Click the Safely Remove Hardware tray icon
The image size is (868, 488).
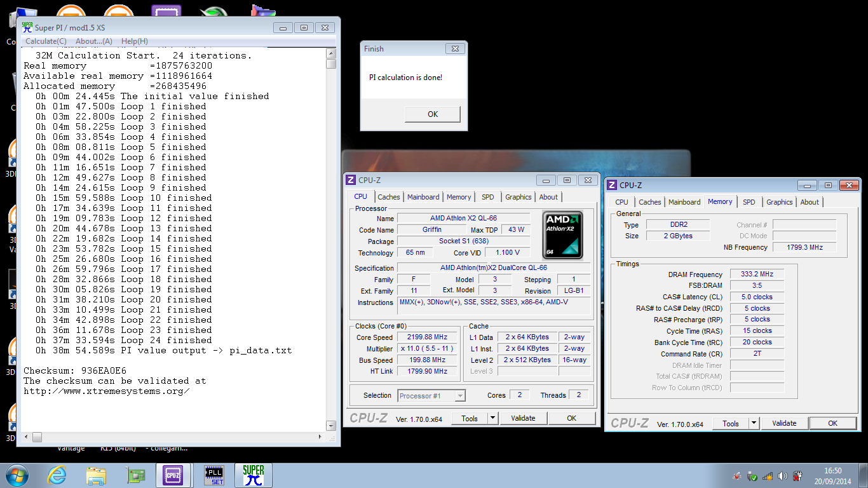pos(752,475)
